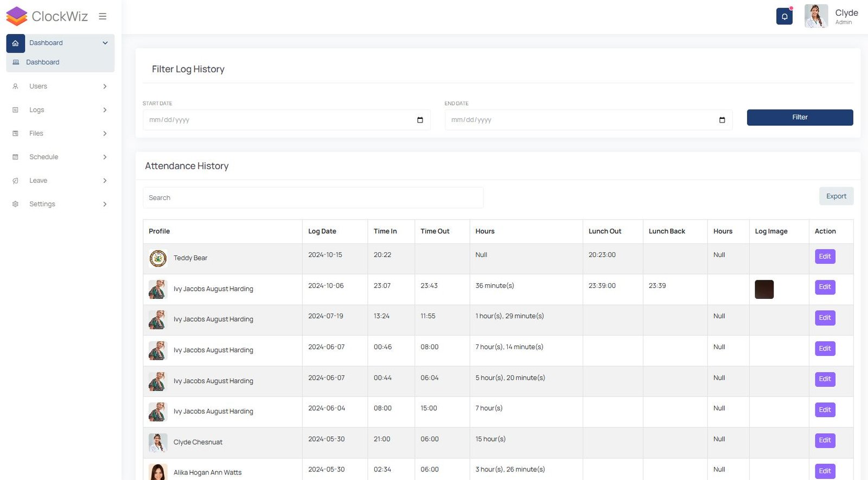Focus the End Date input field

coord(589,120)
